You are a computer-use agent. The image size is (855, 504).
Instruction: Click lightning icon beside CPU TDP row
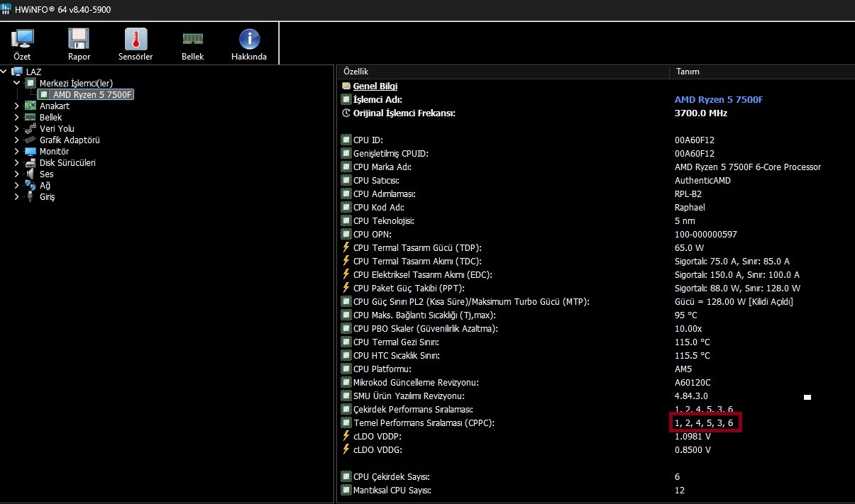click(346, 247)
